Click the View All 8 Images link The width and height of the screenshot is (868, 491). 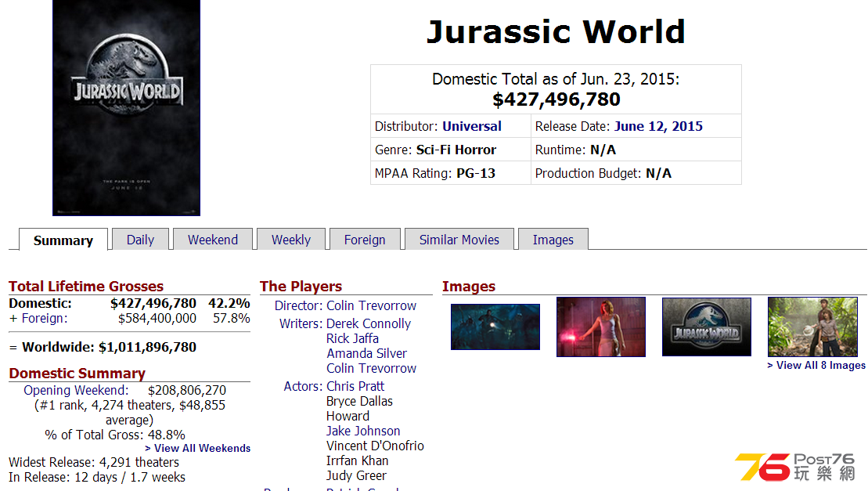(816, 366)
